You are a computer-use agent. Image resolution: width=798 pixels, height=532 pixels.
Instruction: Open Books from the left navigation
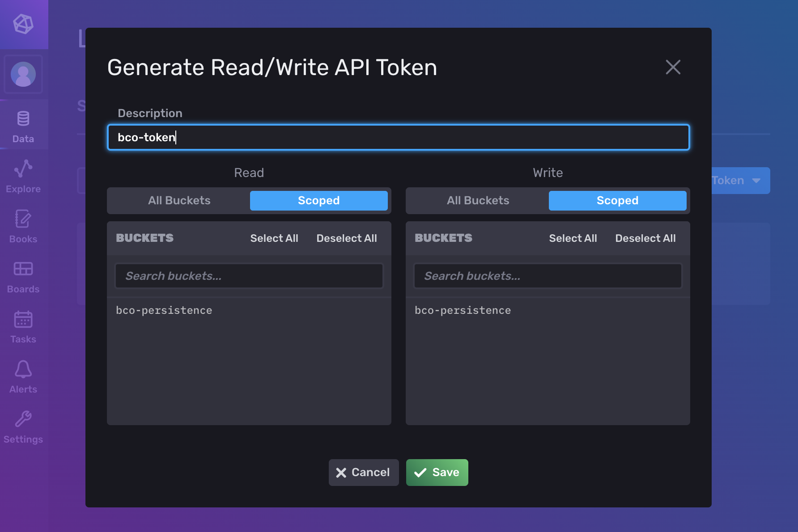coord(23,226)
